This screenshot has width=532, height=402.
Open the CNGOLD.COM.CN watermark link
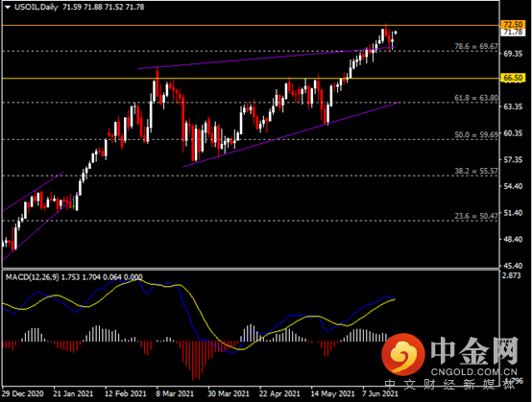click(474, 372)
